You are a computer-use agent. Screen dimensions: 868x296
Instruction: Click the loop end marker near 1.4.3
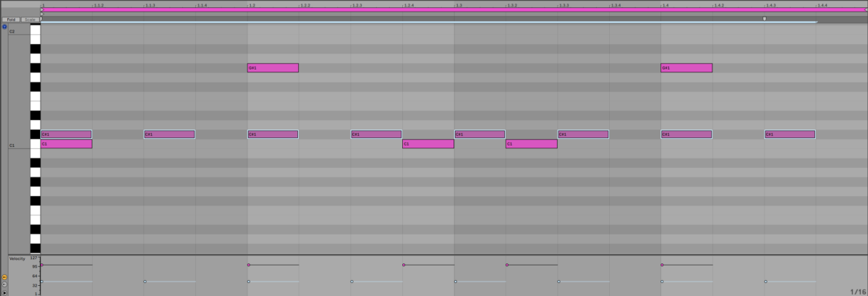click(765, 18)
